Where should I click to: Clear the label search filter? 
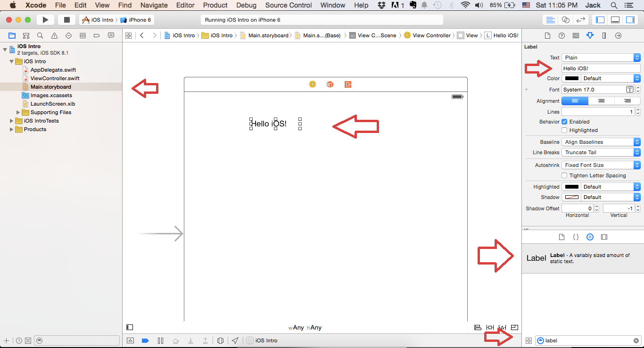[636, 340]
